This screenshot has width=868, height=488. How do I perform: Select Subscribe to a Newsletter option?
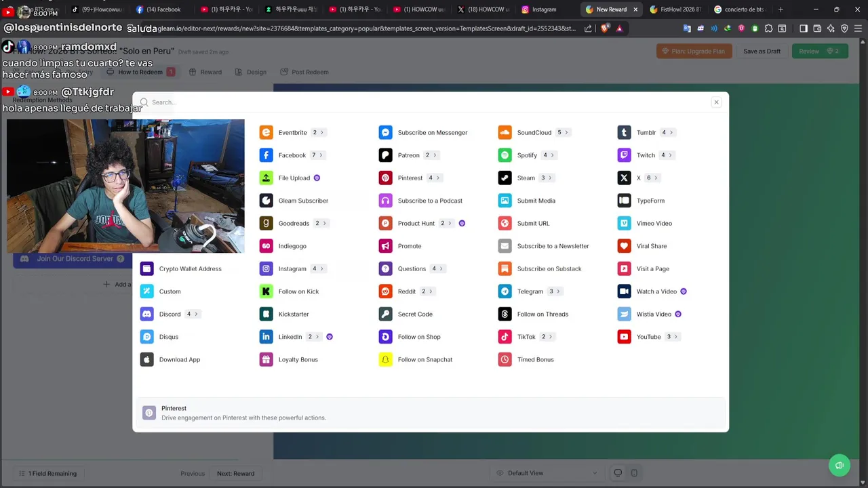(x=544, y=246)
